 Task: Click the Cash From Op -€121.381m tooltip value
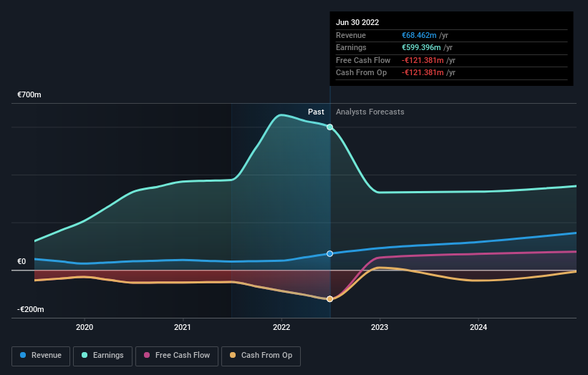(423, 73)
